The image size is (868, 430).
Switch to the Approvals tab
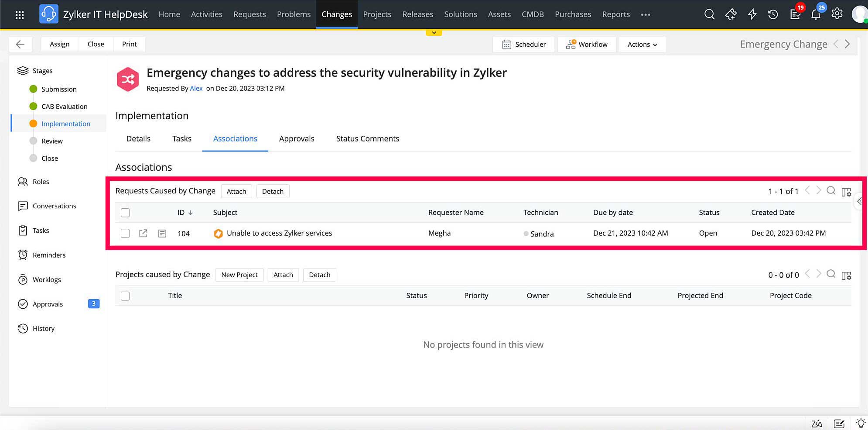(297, 139)
